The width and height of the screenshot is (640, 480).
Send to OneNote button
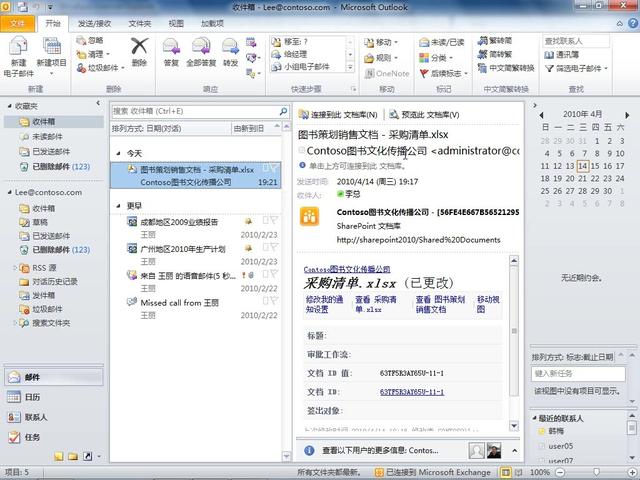[x=387, y=73]
